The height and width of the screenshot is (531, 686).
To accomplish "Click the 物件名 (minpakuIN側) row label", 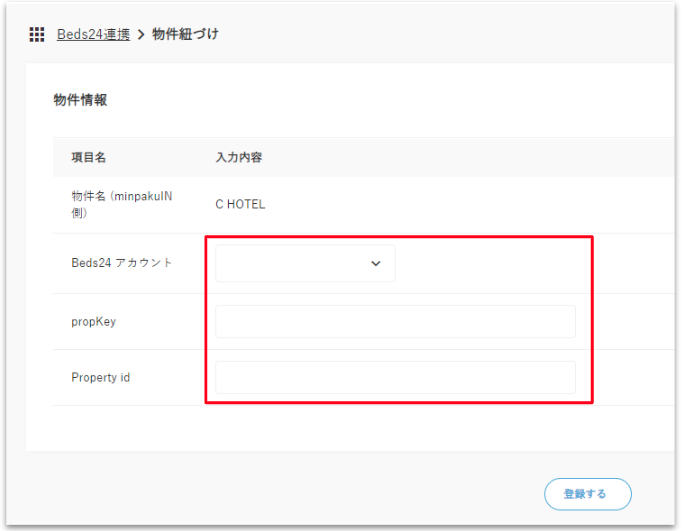I will point(121,204).
